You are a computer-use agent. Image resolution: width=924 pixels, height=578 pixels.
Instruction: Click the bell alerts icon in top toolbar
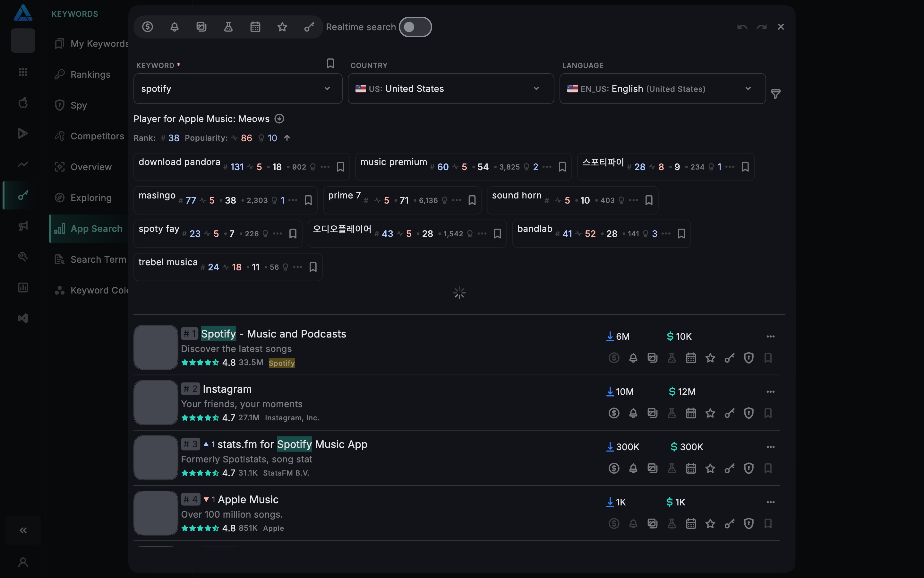click(175, 27)
